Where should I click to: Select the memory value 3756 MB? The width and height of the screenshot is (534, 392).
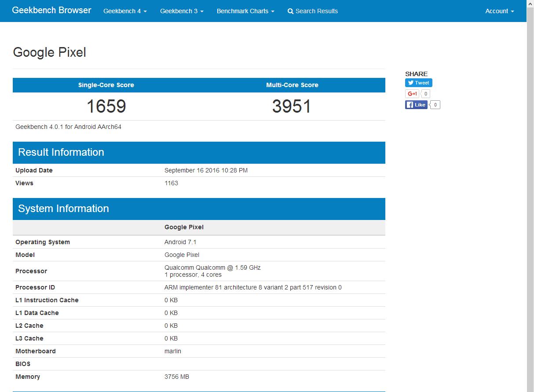coord(177,377)
